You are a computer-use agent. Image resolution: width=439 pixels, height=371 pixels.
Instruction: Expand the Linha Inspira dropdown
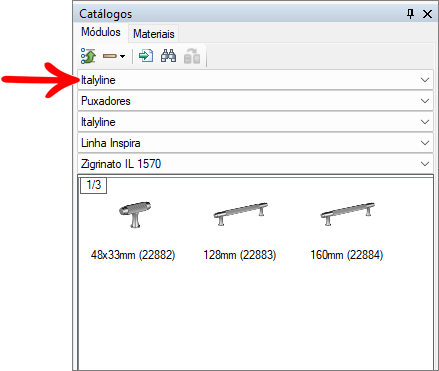click(255, 143)
